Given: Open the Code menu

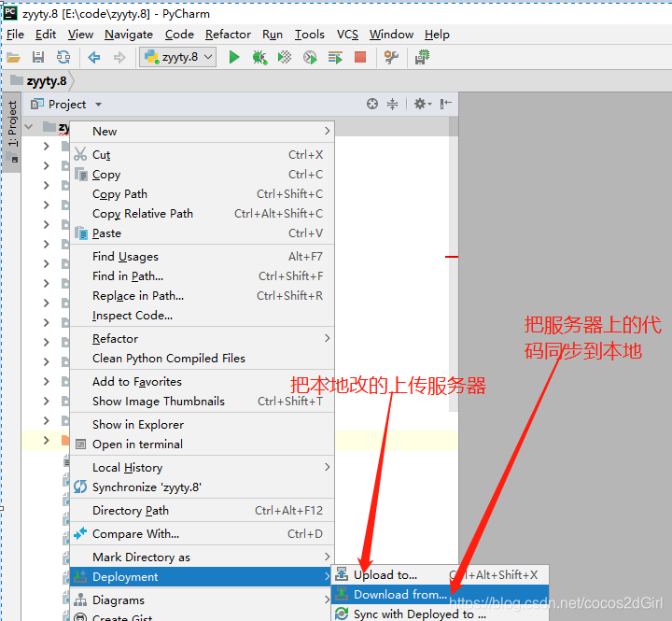Looking at the screenshot, I should [179, 35].
